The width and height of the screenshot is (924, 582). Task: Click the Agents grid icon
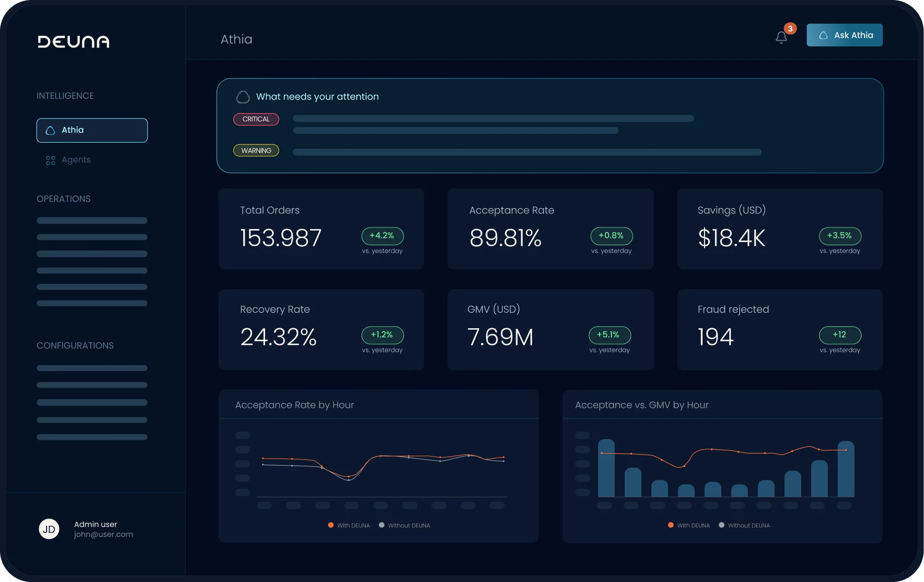point(51,160)
